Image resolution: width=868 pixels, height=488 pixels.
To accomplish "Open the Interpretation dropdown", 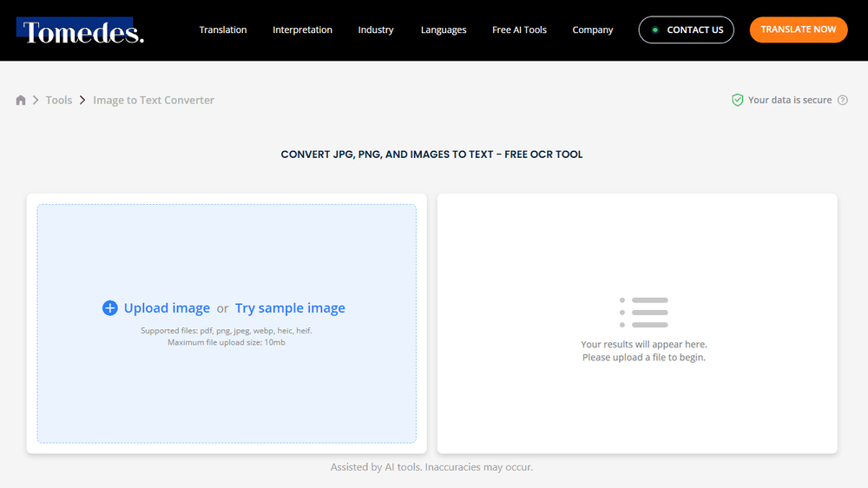I will 302,30.
